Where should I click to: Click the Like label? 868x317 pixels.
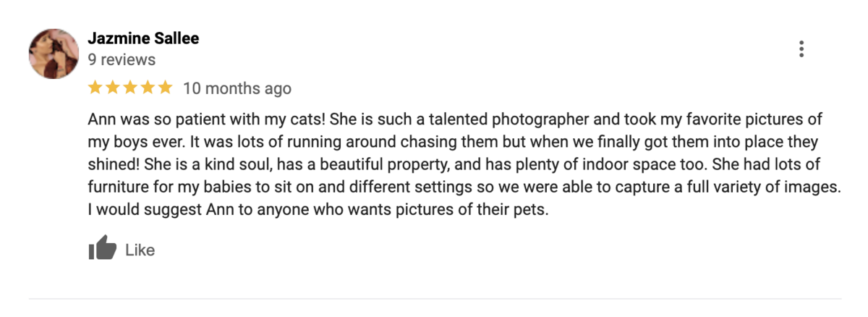point(140,250)
